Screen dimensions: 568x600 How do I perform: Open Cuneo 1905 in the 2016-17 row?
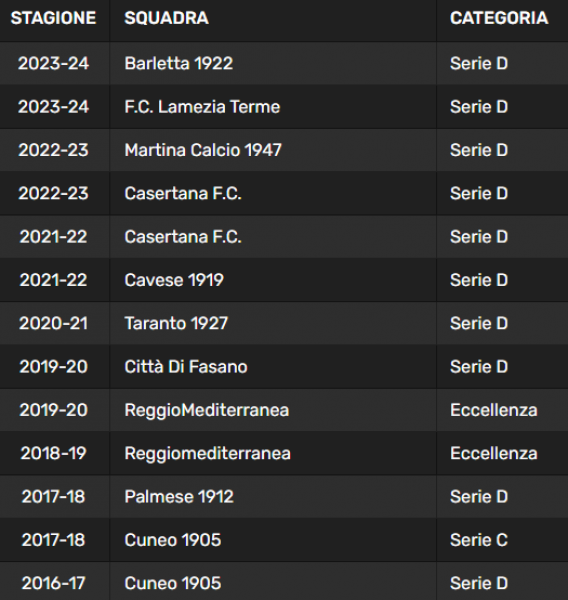[x=173, y=583]
